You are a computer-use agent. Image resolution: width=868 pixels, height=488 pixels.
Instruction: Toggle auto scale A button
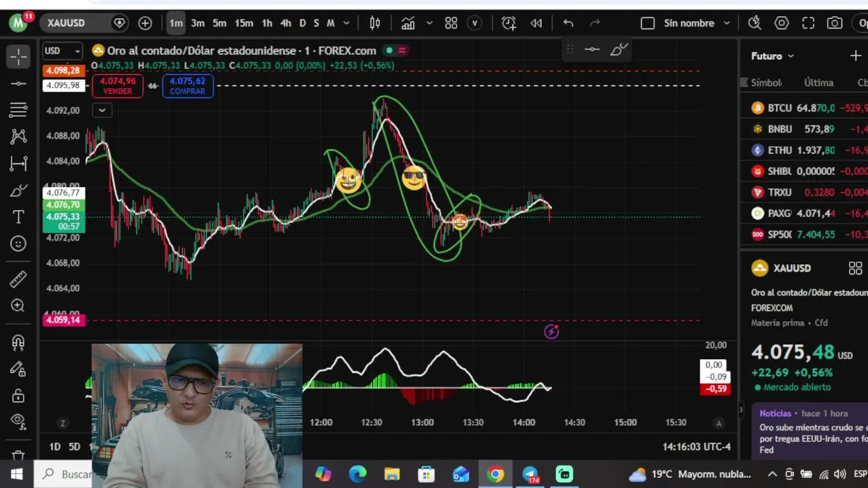click(x=719, y=424)
